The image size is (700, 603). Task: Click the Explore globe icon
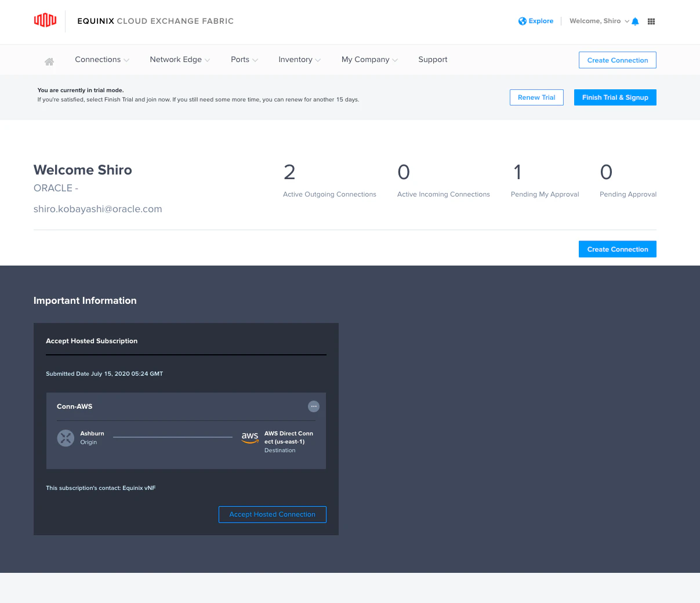coord(523,21)
